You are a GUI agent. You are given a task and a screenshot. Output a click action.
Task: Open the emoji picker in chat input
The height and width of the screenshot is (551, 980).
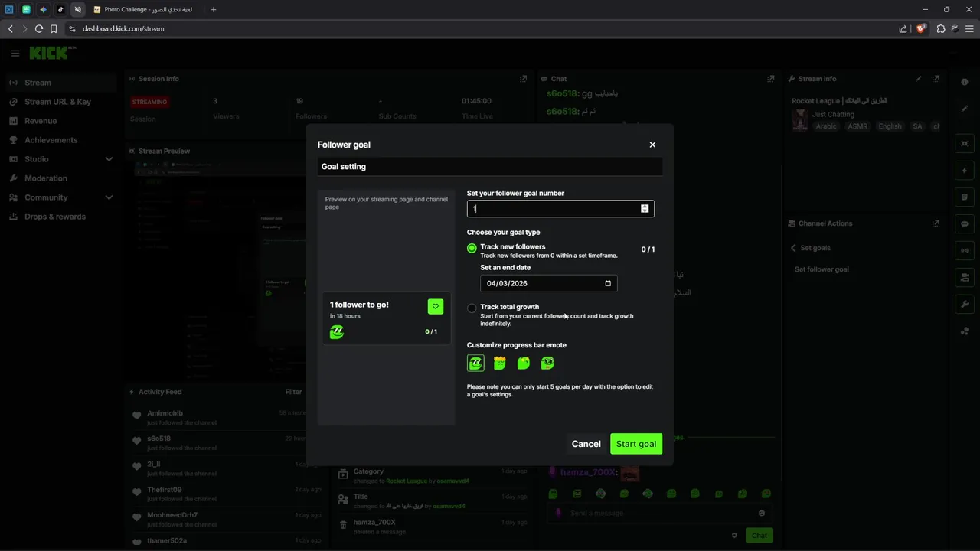762,513
